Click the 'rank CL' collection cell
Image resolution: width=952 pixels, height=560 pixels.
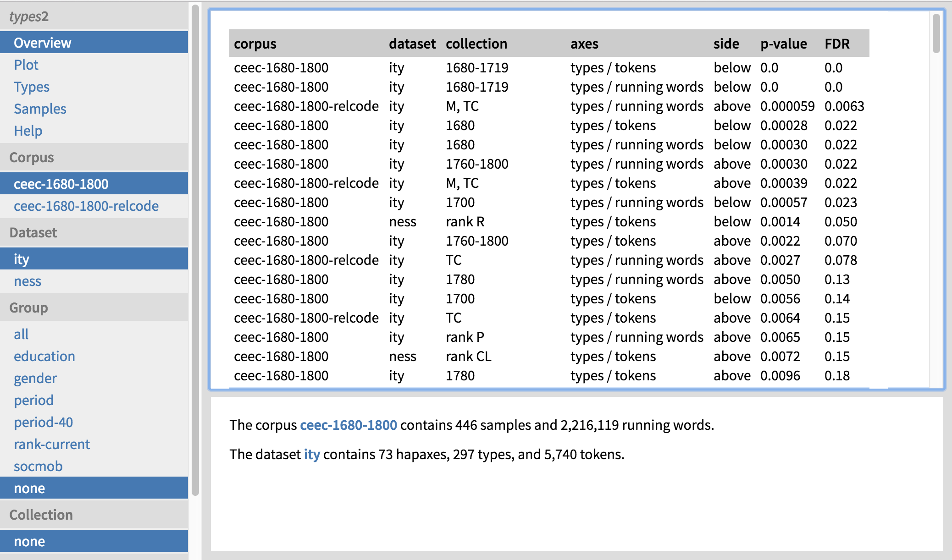click(x=469, y=356)
